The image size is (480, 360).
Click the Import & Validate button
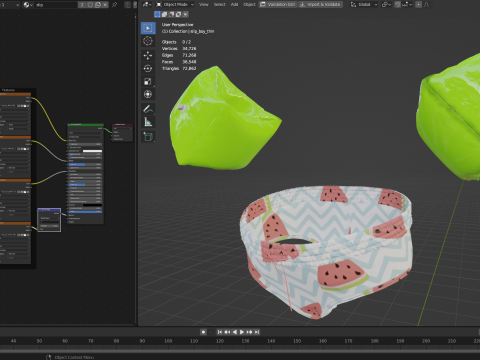[320, 4]
